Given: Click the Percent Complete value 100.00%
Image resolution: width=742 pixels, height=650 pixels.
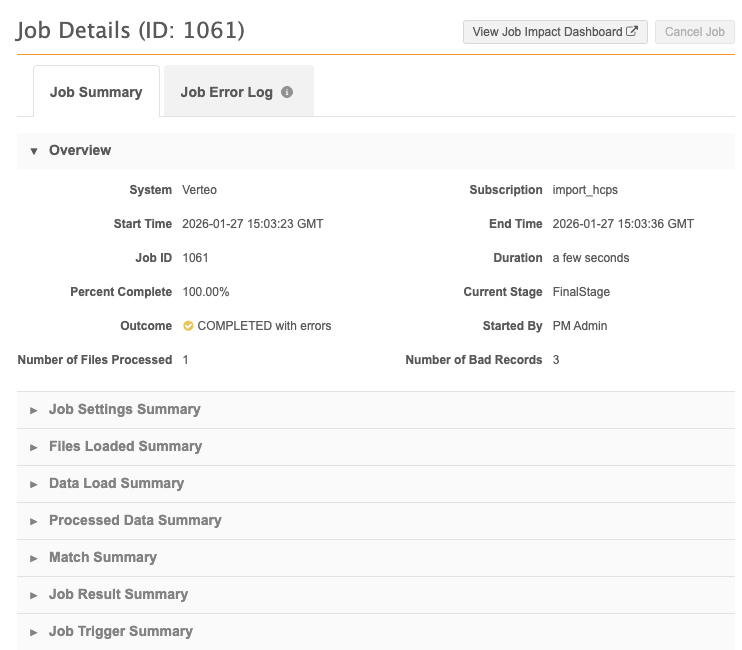Looking at the screenshot, I should coord(206,292).
